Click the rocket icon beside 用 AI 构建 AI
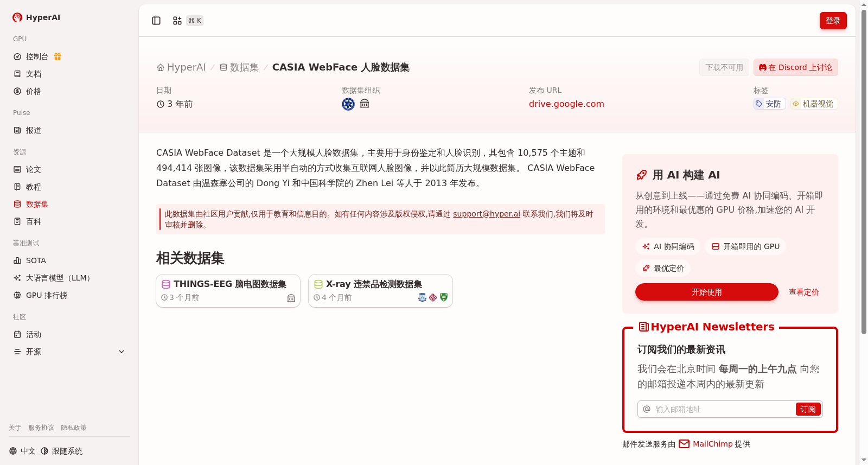 point(641,175)
